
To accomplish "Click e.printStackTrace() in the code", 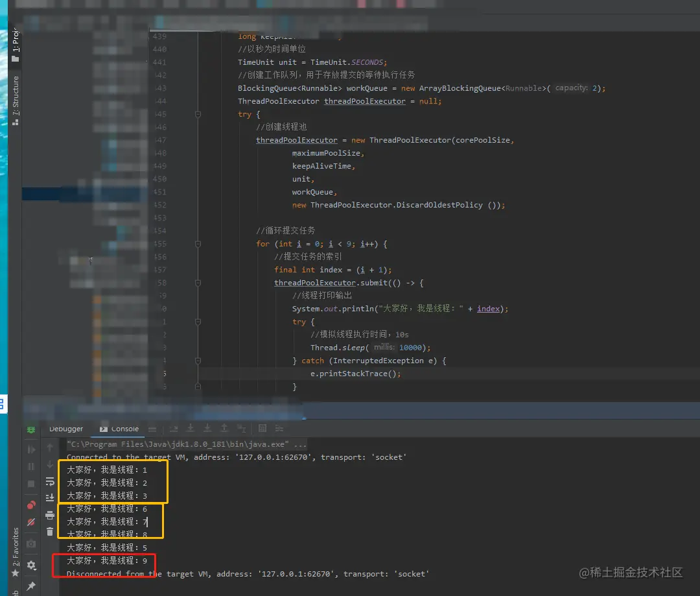I will 355,374.
